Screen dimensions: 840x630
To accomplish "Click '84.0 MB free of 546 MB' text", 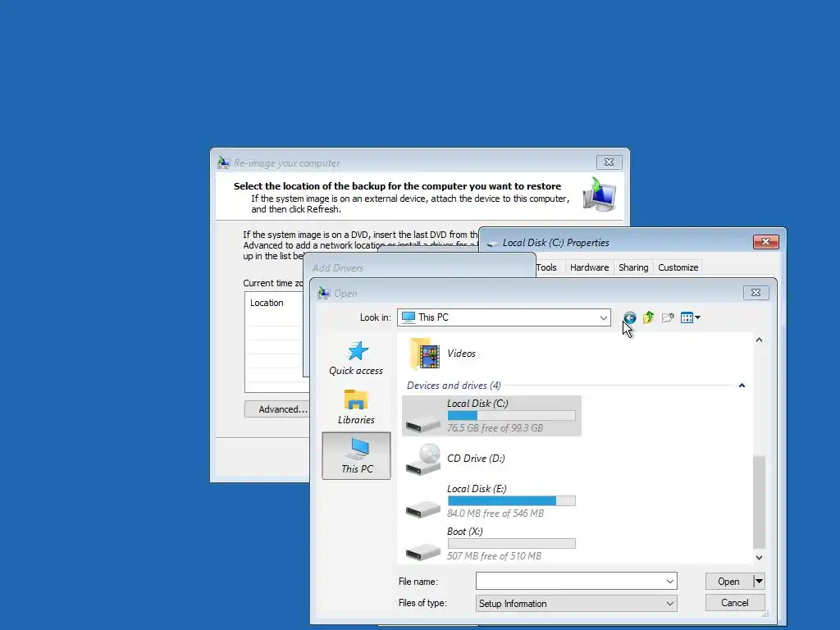I will (495, 514).
